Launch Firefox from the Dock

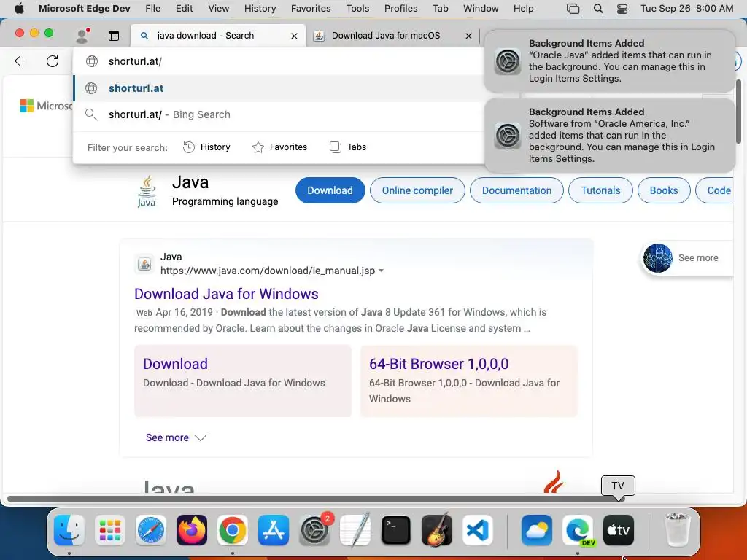click(192, 530)
